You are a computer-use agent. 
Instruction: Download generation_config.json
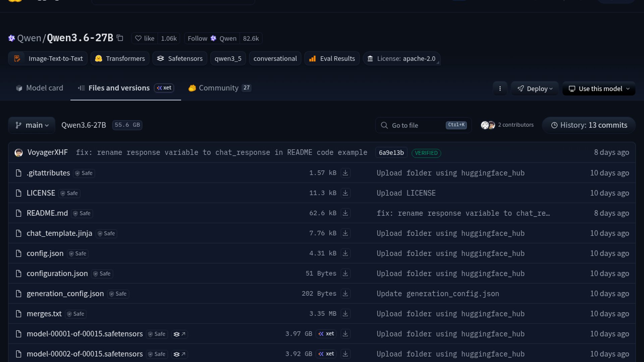345,294
